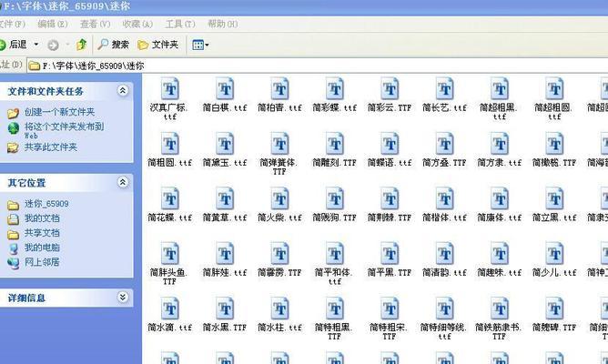Viewport: 608px width, 364px height.
Task: Select the 简楷体.ttf font file icon
Action: click(445, 199)
